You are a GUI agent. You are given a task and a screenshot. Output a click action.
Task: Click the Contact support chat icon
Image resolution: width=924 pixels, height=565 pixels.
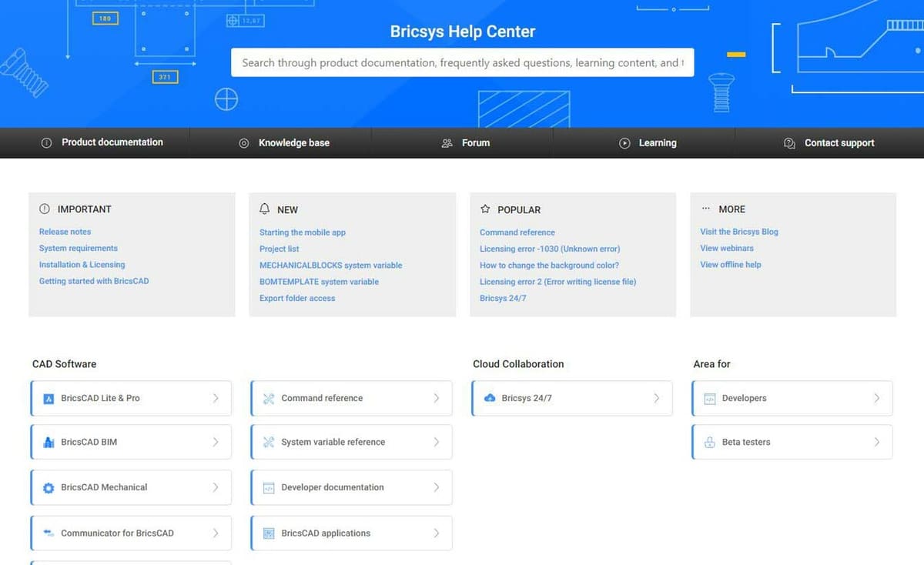pos(789,143)
